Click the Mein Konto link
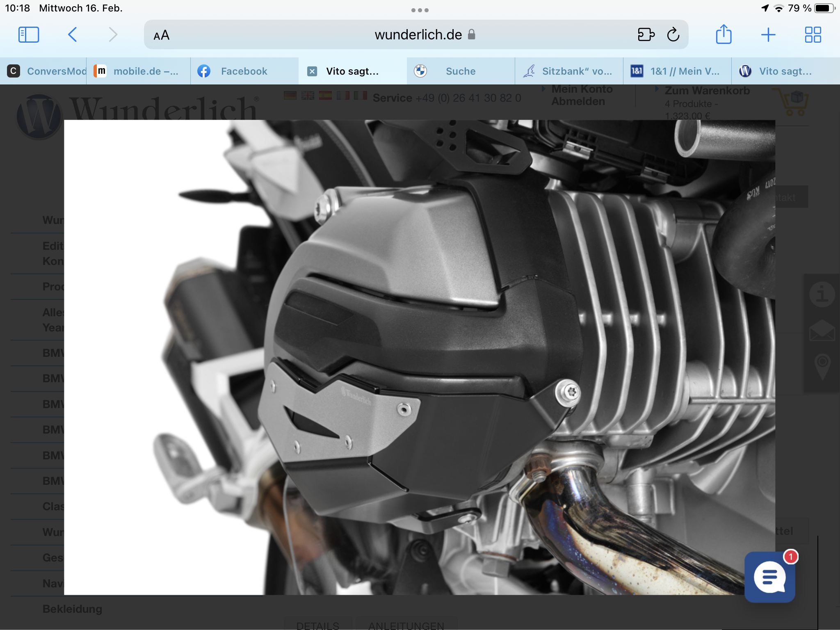 pyautogui.click(x=582, y=89)
